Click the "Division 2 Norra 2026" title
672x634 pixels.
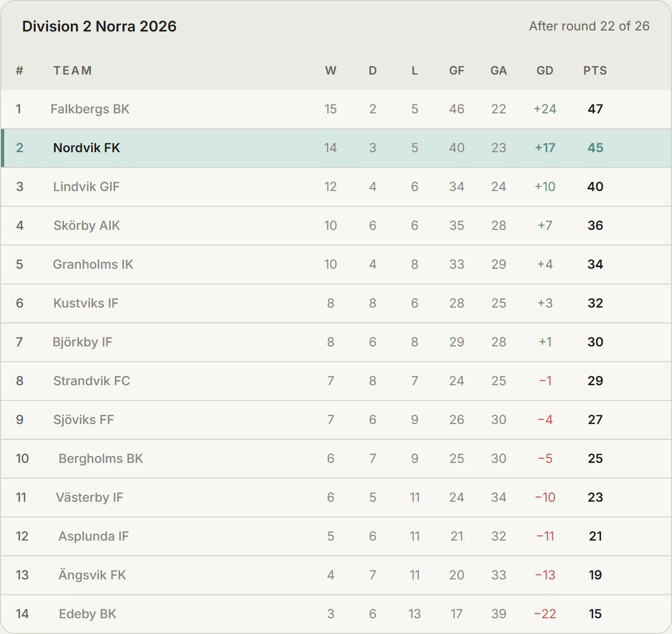[99, 26]
